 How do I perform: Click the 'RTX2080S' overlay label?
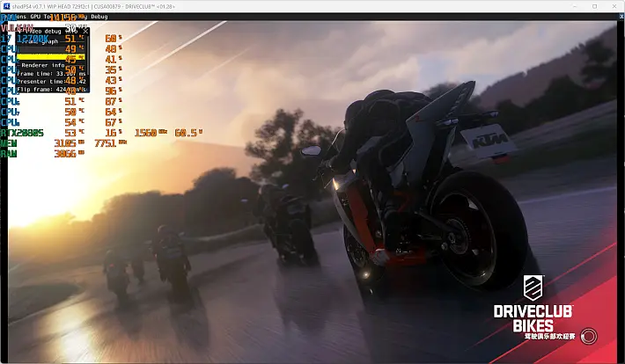point(22,133)
